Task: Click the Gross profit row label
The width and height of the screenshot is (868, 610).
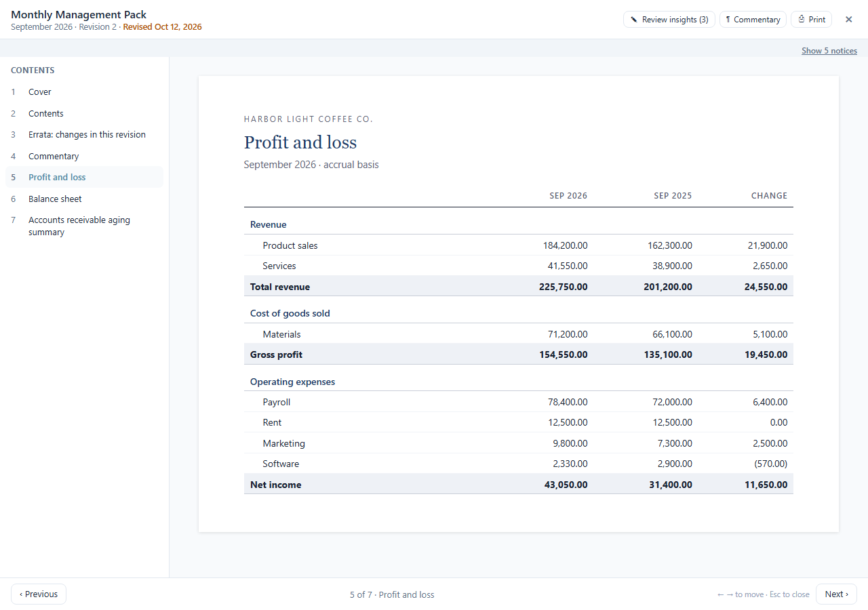Action: tap(276, 354)
